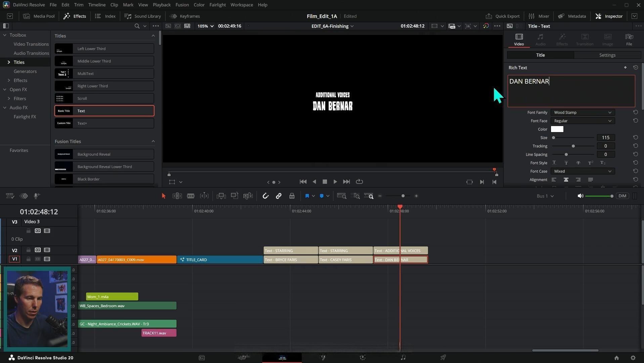Lock the V2 video track
644x363 pixels.
tap(29, 250)
